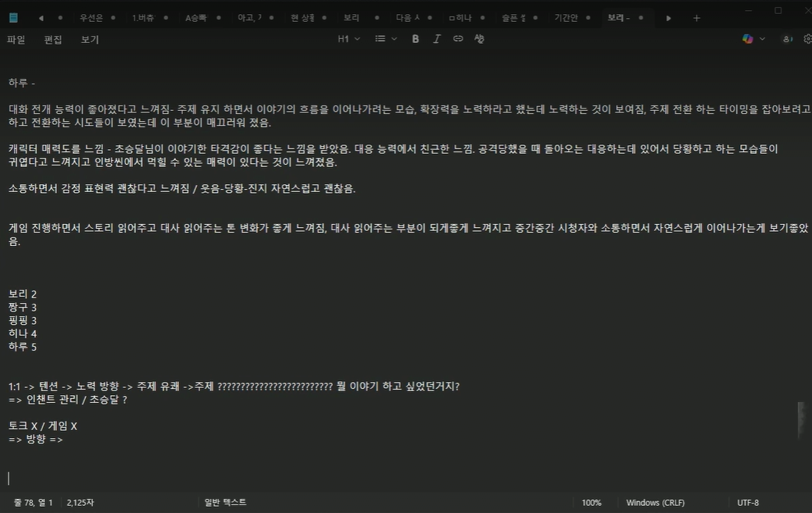
Task: Apply italic formatting to text
Action: (x=437, y=39)
